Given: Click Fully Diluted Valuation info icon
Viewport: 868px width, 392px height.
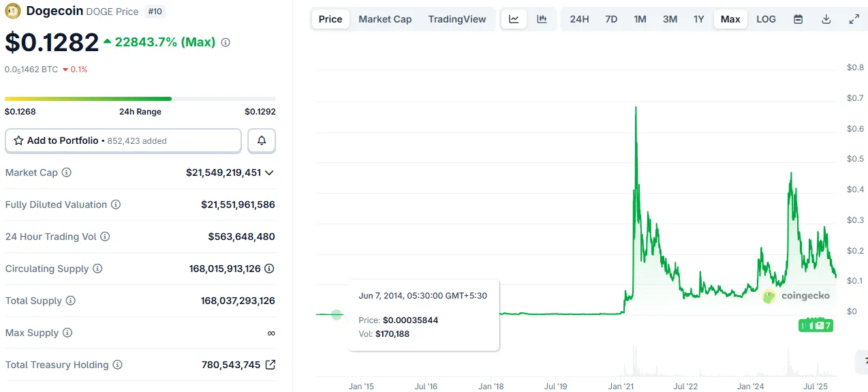Looking at the screenshot, I should pos(116,205).
